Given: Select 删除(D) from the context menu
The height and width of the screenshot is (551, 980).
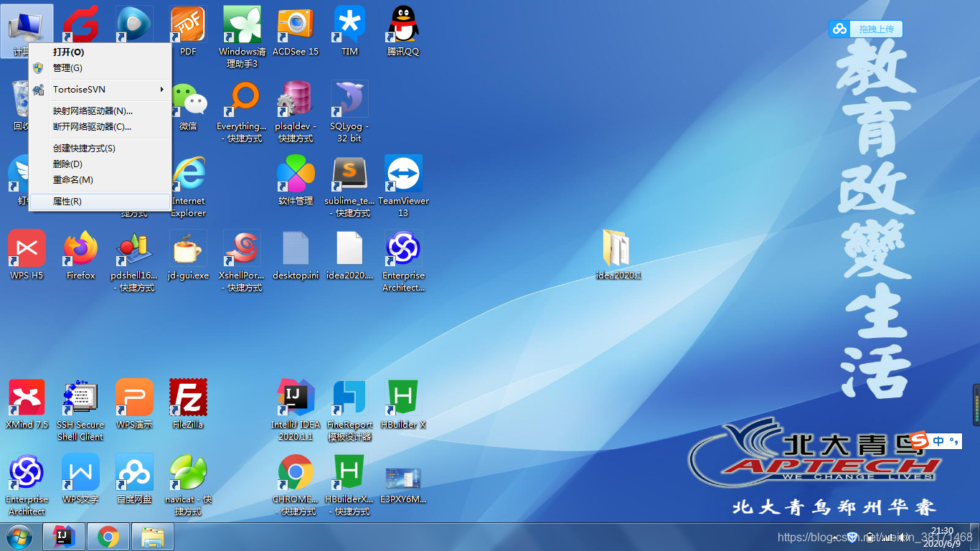Looking at the screenshot, I should tap(100, 164).
